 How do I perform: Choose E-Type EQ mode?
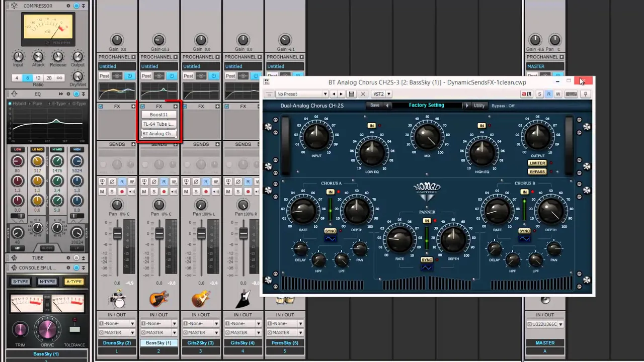(57, 104)
